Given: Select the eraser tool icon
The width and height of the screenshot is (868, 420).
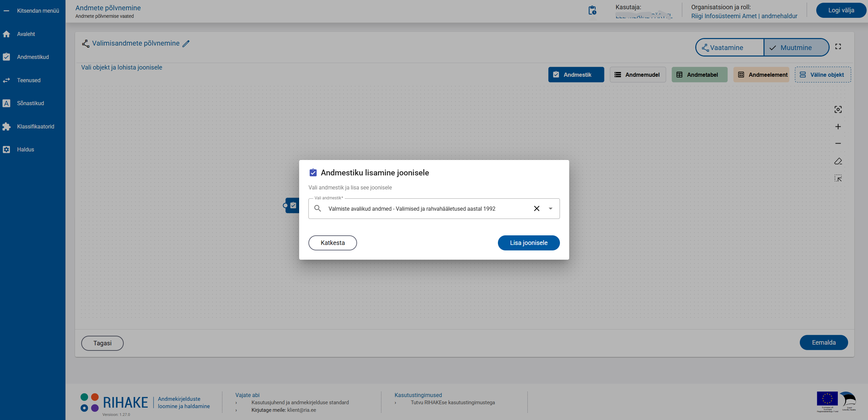Looking at the screenshot, I should (x=838, y=161).
